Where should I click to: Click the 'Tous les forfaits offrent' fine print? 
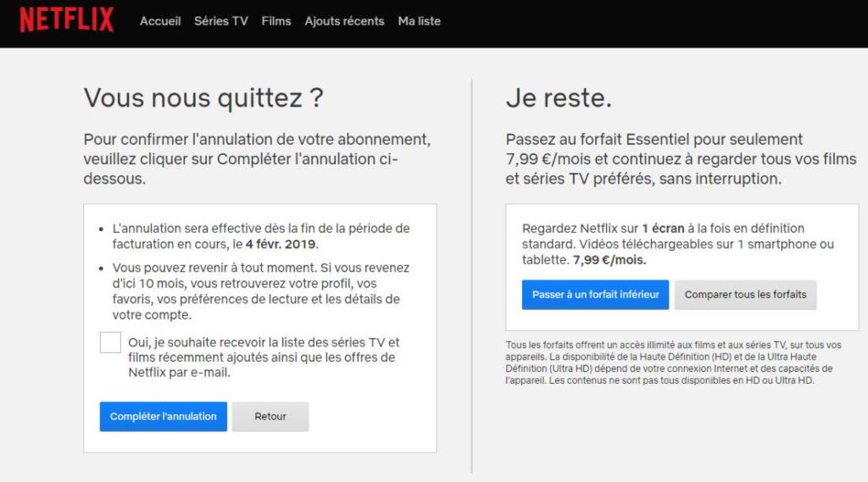pyautogui.click(x=673, y=363)
